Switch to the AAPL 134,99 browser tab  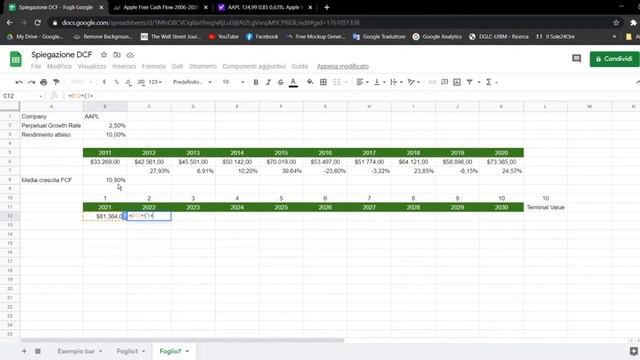point(265,7)
